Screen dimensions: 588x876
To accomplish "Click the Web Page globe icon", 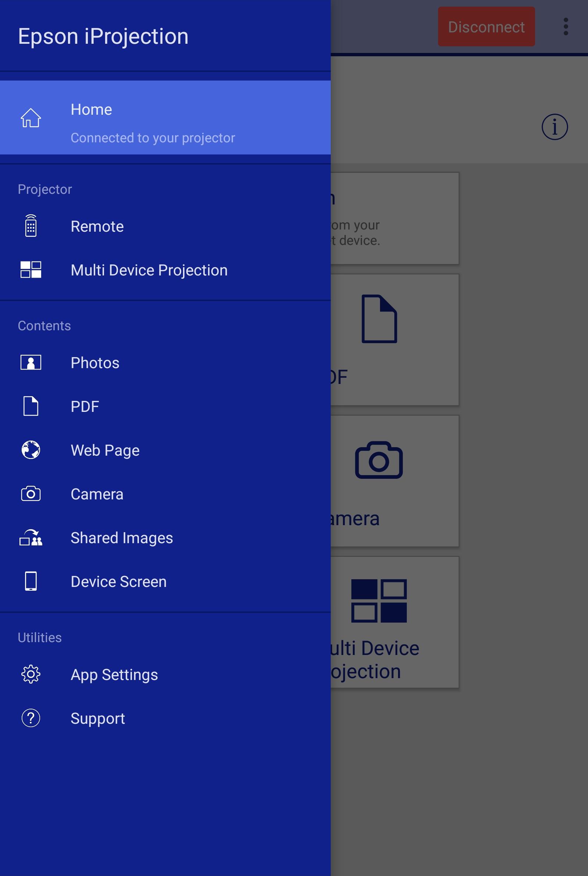I will (x=31, y=450).
